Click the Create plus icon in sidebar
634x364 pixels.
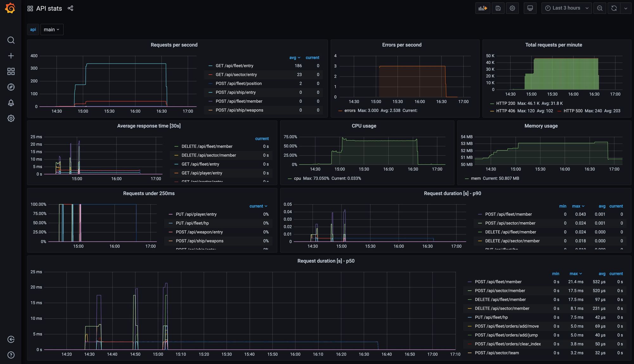click(11, 56)
